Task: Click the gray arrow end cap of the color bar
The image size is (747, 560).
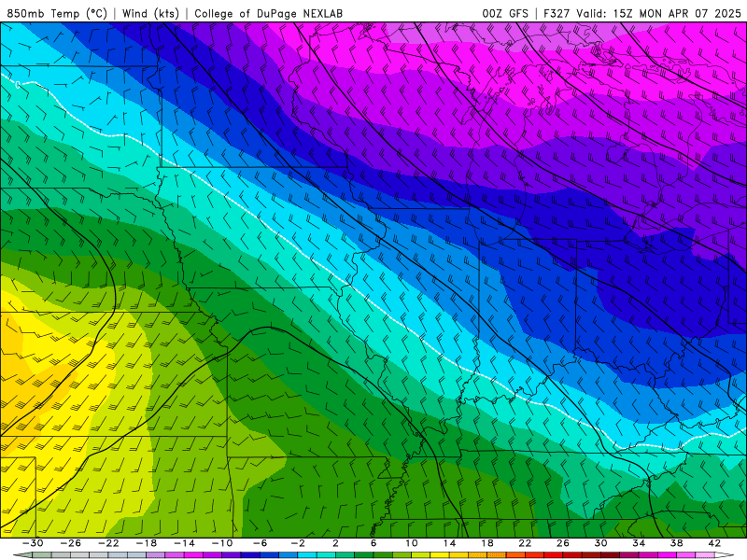Action: pos(22,554)
